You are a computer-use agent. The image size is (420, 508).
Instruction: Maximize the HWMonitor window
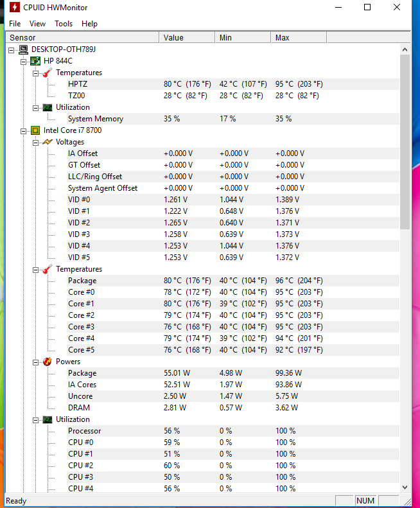click(x=367, y=7)
